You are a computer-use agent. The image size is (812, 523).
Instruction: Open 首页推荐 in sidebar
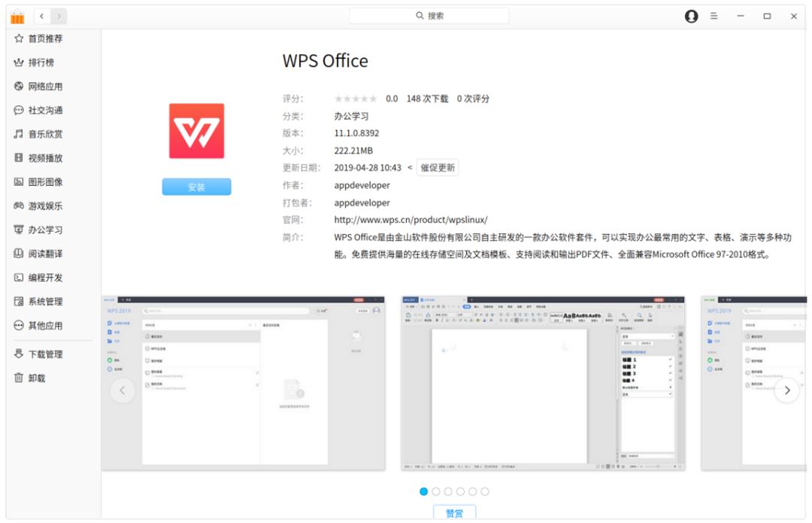tap(38, 38)
